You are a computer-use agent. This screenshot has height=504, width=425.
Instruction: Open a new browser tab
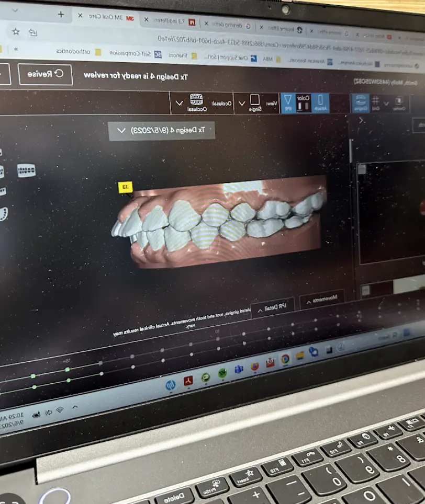pos(61,14)
